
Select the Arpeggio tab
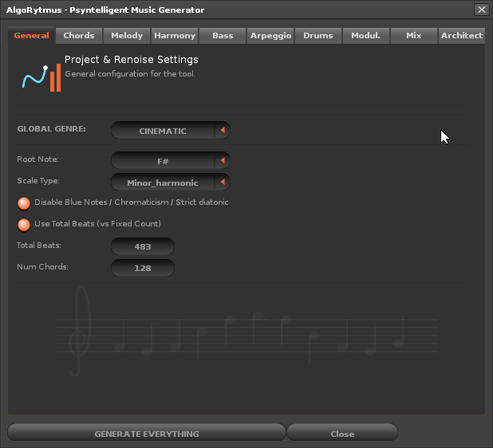[x=270, y=36]
